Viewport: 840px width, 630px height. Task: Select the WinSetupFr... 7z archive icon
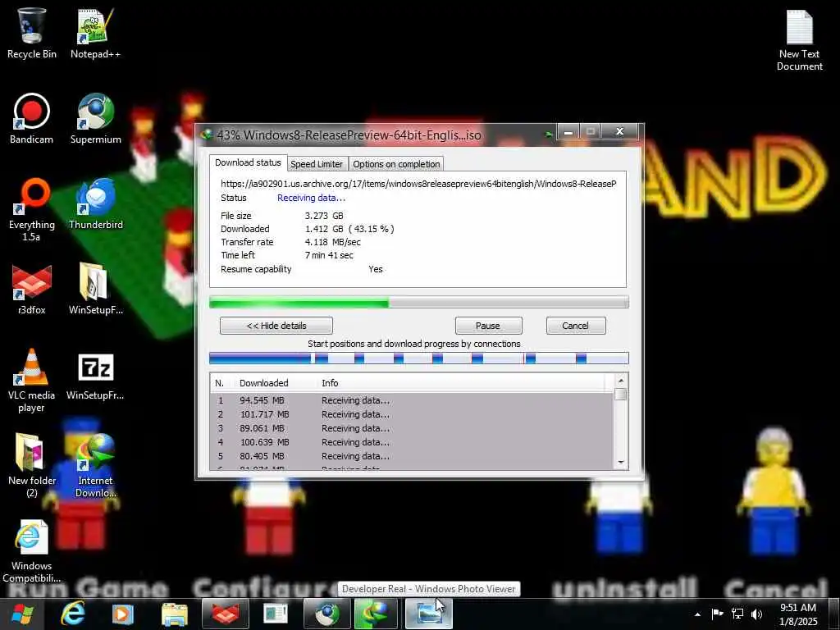point(95,375)
